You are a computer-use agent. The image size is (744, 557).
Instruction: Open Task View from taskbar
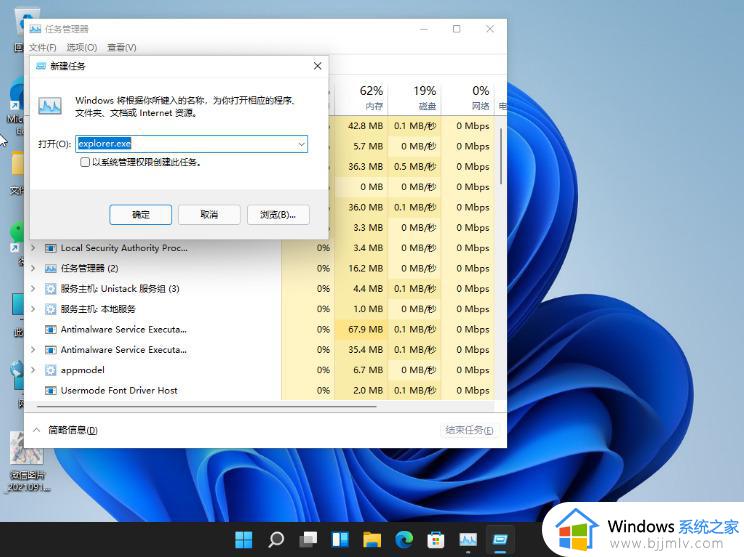point(308,539)
